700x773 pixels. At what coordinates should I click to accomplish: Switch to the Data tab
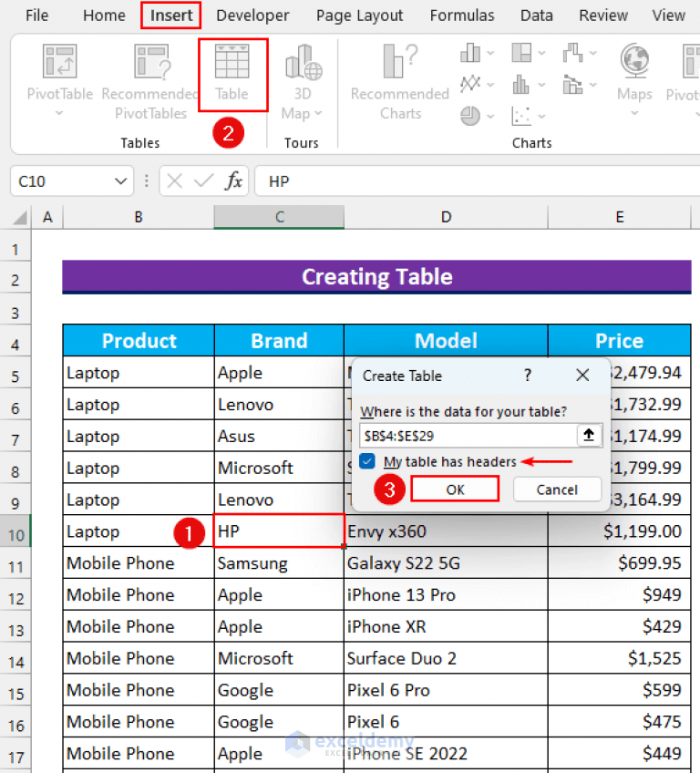pyautogui.click(x=536, y=15)
